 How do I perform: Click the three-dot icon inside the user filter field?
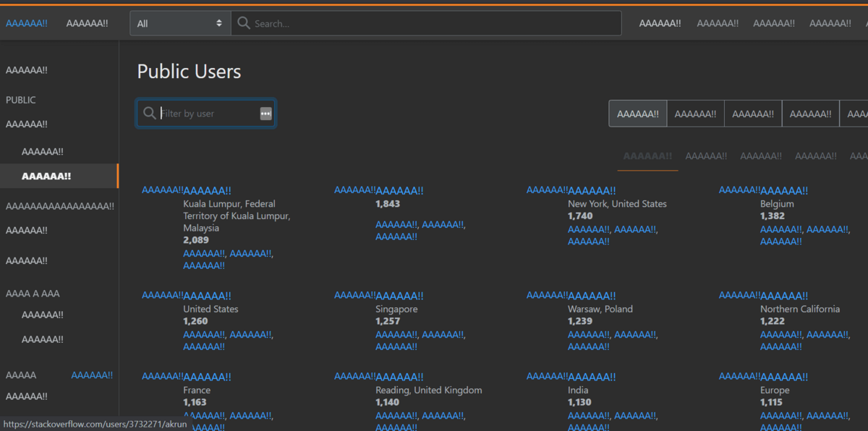[265, 114]
